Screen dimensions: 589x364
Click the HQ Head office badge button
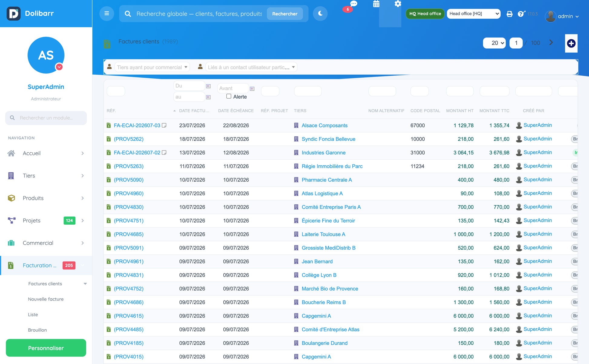425,14
